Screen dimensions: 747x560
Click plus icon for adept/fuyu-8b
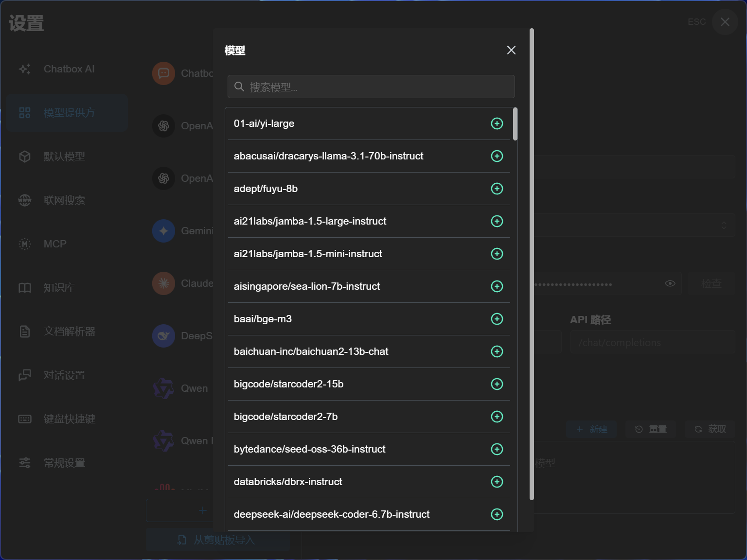click(x=497, y=189)
